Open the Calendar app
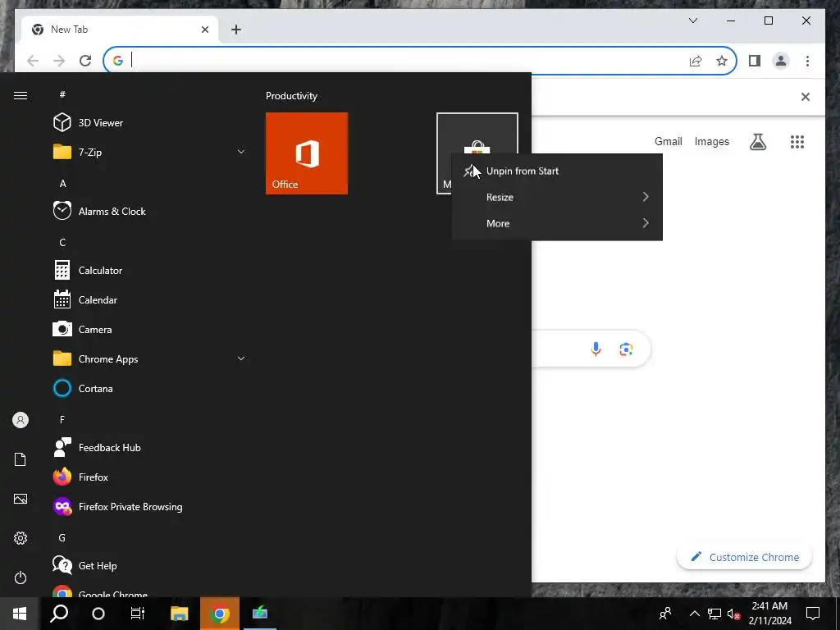Screen dimensions: 840x630 150,300
